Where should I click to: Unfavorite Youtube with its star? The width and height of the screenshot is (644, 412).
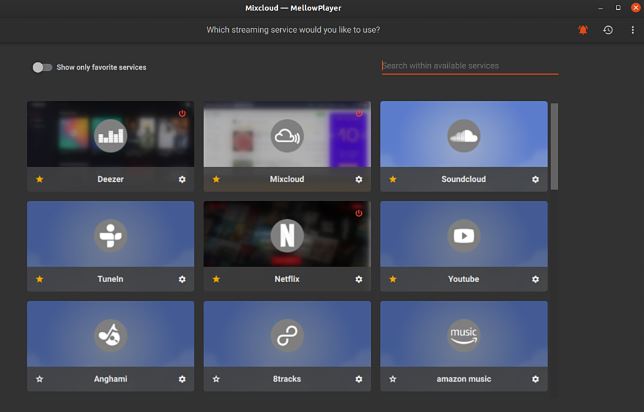coord(393,279)
